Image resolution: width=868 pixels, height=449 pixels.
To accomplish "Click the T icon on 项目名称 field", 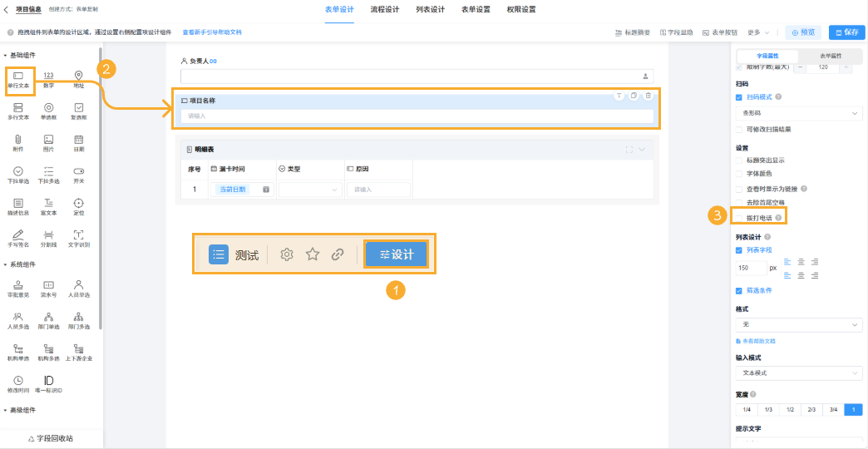I will (x=619, y=96).
